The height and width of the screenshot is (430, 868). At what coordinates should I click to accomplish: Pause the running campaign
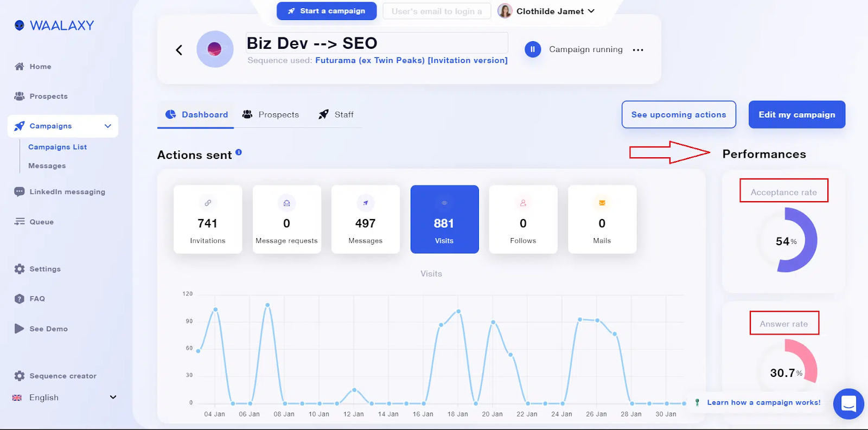pos(533,49)
